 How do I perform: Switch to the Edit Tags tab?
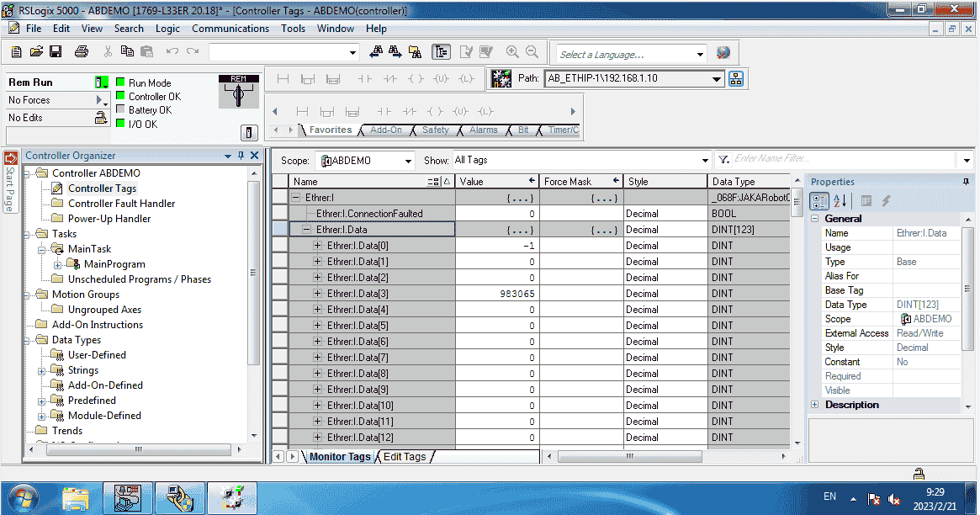405,457
